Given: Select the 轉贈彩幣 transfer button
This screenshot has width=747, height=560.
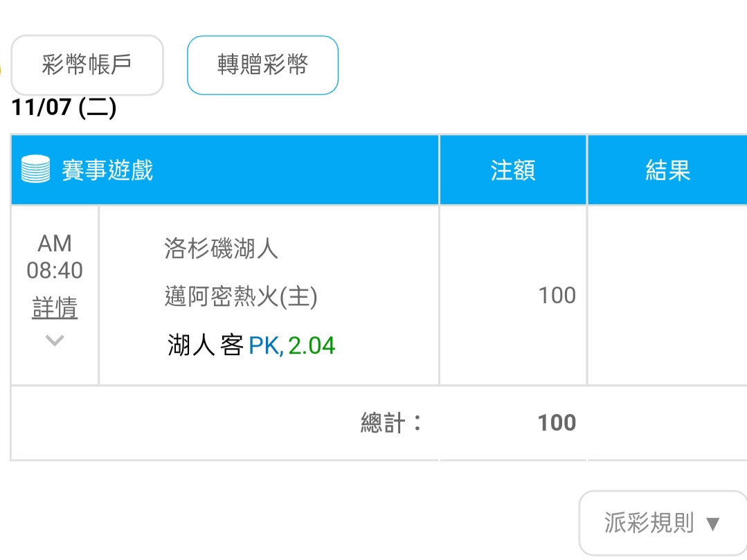Looking at the screenshot, I should [x=262, y=65].
